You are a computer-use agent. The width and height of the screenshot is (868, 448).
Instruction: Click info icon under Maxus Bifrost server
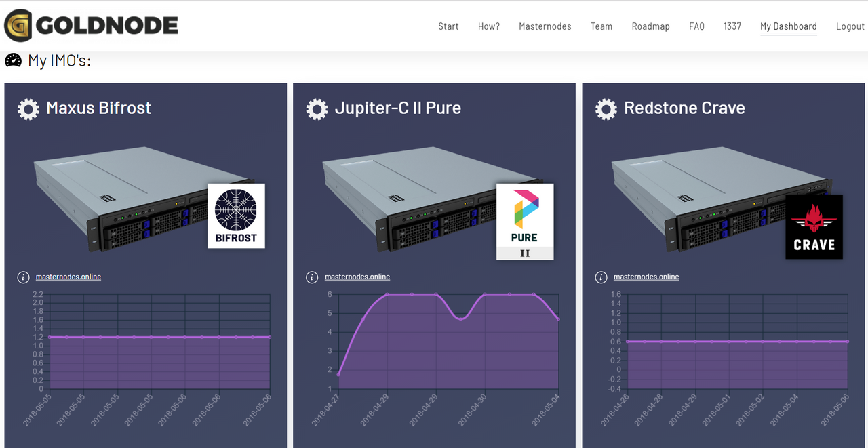tap(23, 277)
